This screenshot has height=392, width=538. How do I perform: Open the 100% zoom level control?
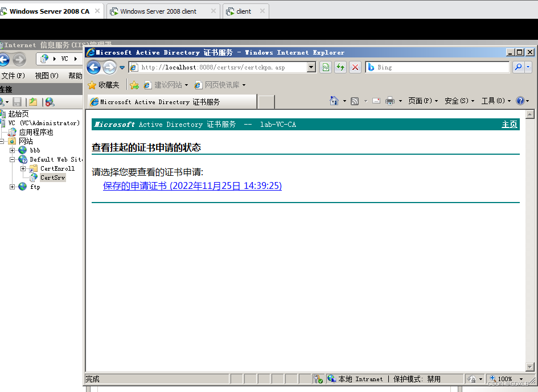(x=506, y=379)
